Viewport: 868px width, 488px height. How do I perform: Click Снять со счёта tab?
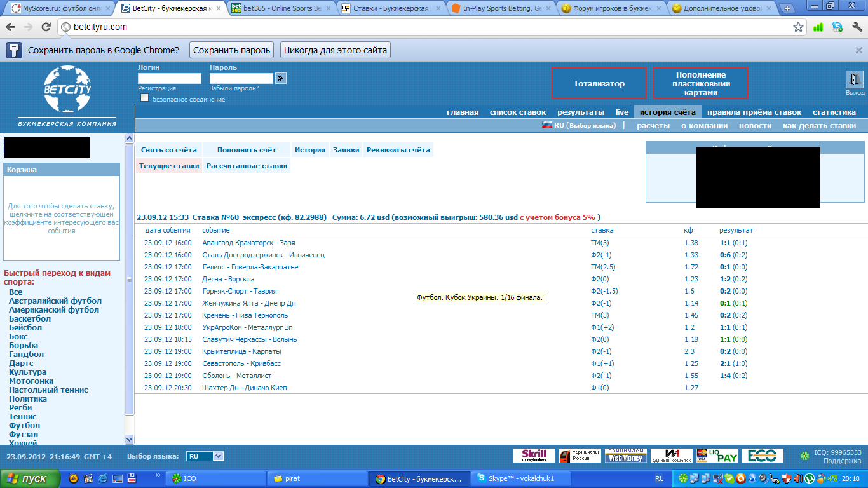click(169, 150)
